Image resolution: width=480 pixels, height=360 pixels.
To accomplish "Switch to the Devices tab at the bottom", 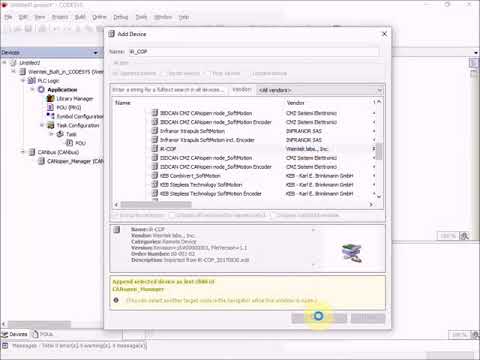I will (x=15, y=334).
